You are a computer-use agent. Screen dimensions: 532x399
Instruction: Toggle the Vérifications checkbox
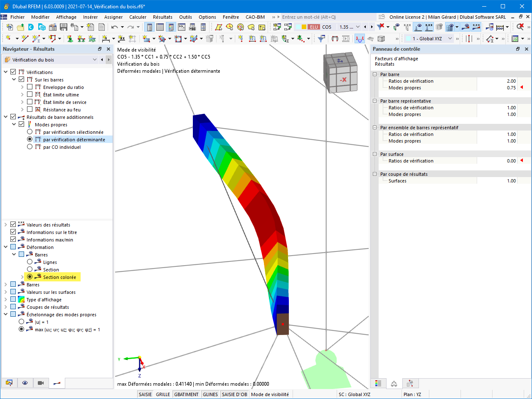click(13, 72)
